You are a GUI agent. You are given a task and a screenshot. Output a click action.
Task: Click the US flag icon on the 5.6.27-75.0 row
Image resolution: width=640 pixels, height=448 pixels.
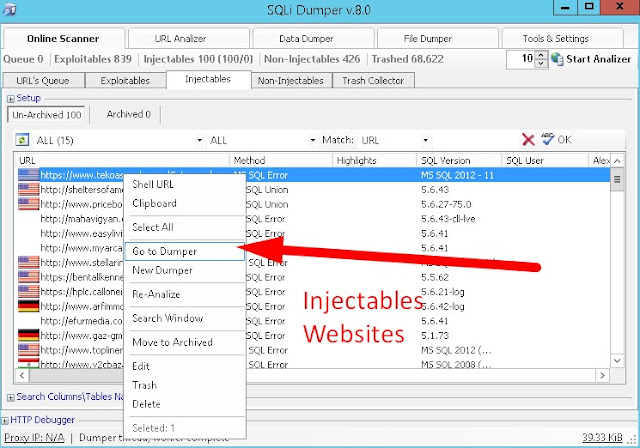tap(29, 204)
